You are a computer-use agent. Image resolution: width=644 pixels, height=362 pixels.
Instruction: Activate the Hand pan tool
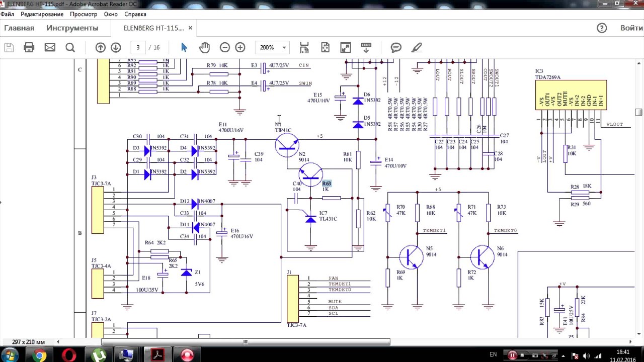click(x=204, y=47)
